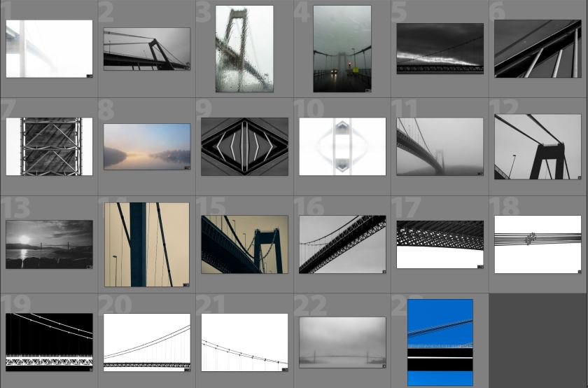Click the badge on the bridge underside lattice photo
Screen dimensions: 588x388
480,266
